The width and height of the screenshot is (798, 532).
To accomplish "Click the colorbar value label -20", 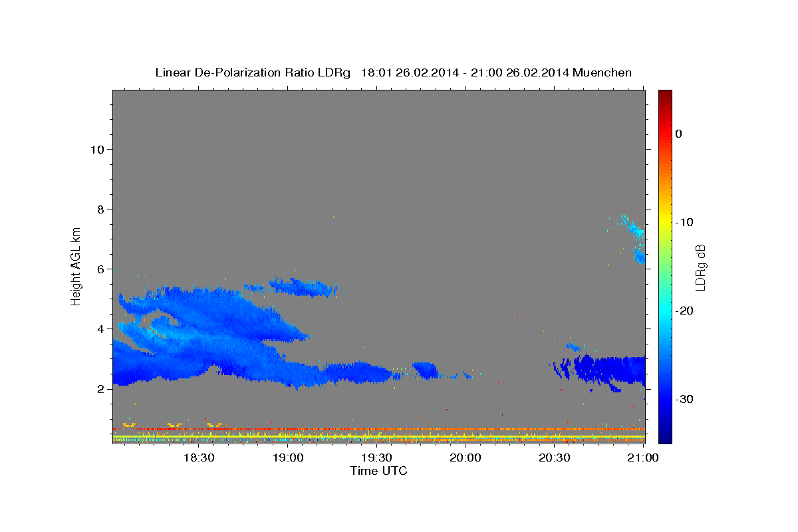I will coord(684,311).
